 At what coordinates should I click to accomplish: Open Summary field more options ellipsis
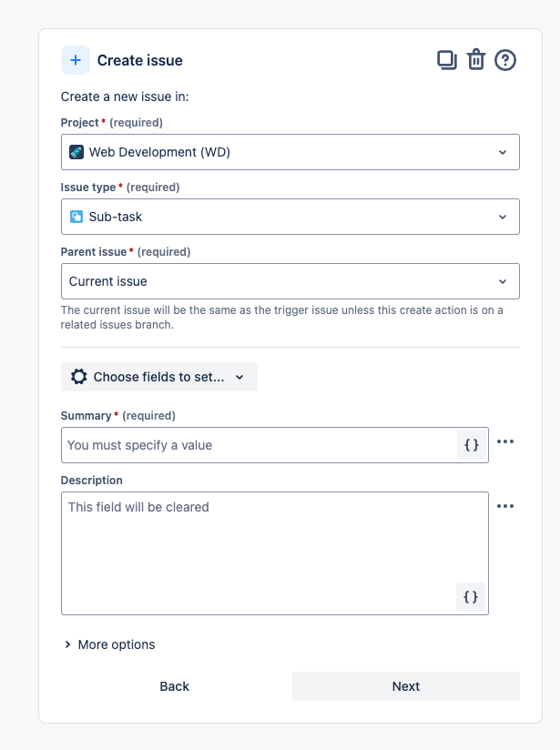tap(505, 441)
